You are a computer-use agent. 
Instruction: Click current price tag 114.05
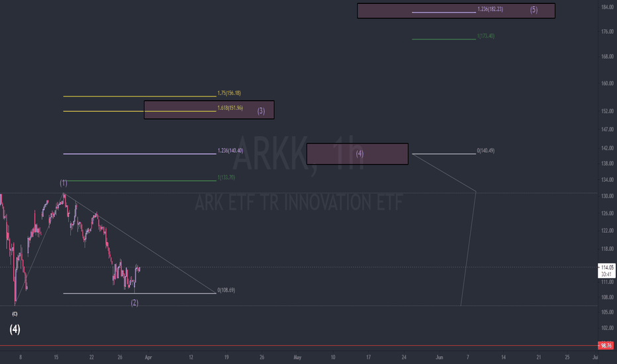pos(607,267)
